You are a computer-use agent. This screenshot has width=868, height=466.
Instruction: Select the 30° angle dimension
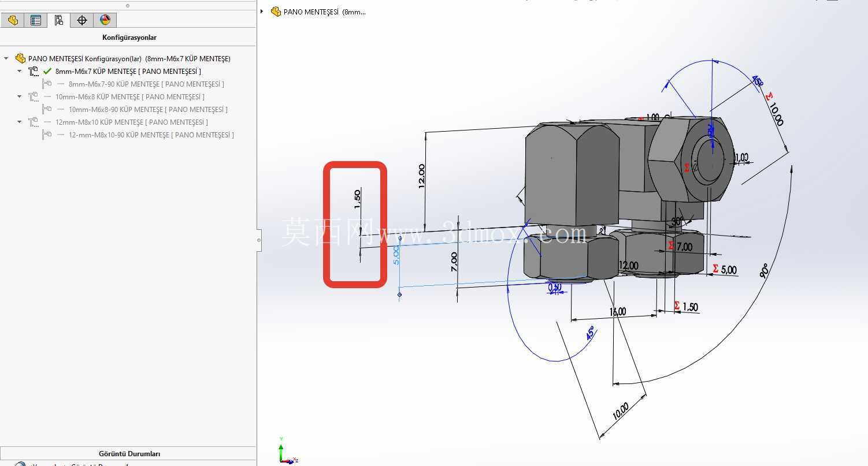677,221
